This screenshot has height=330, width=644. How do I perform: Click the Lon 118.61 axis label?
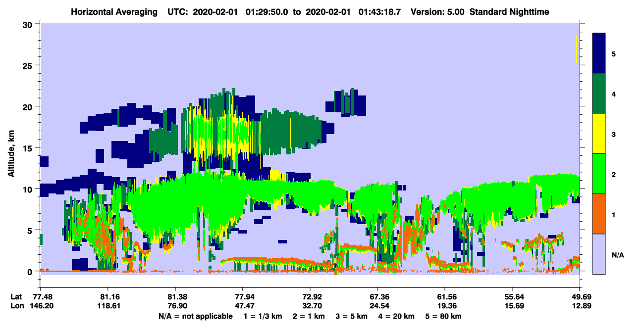point(107,306)
